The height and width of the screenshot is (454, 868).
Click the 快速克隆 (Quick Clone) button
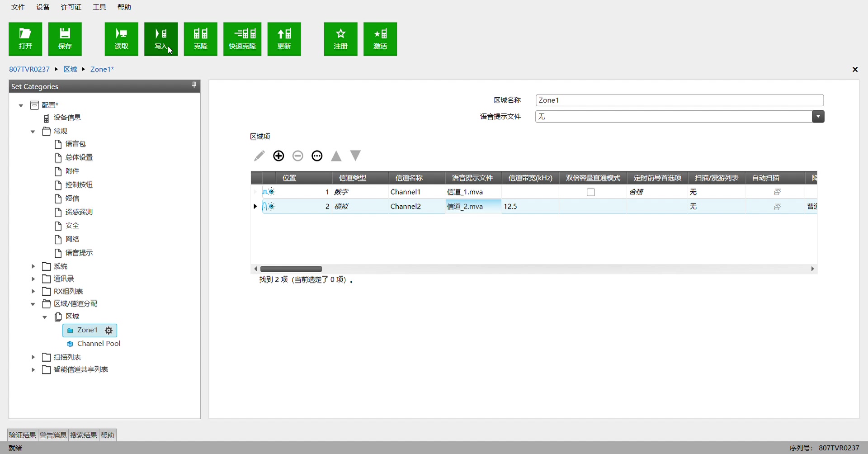coord(242,39)
